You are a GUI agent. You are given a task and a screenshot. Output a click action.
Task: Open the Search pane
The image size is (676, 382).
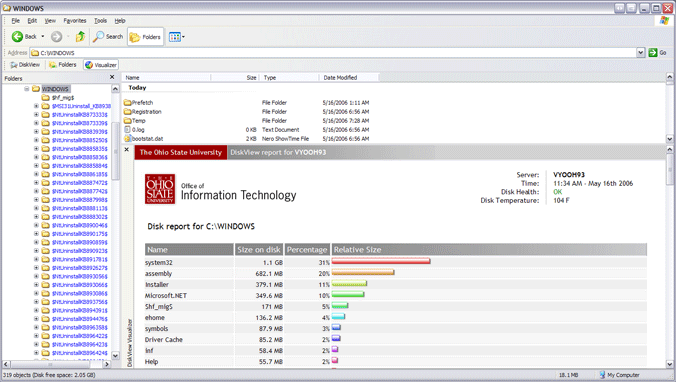[x=108, y=37]
